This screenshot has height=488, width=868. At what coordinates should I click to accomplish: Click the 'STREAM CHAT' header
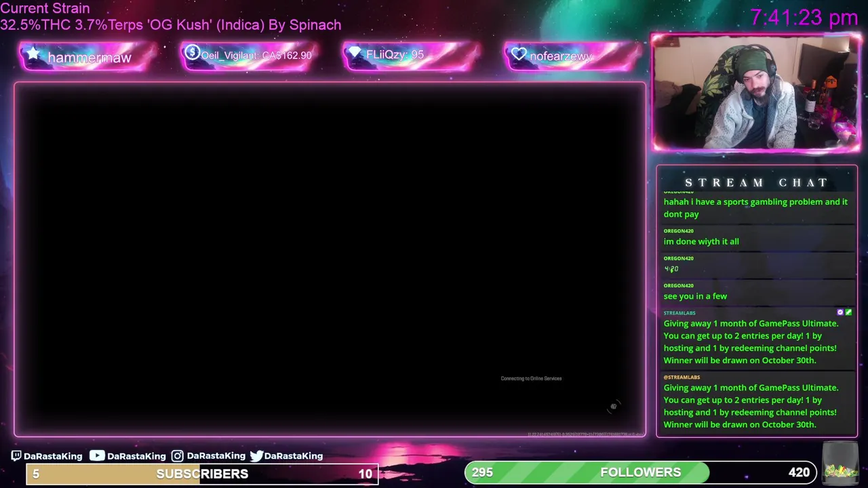pos(757,182)
